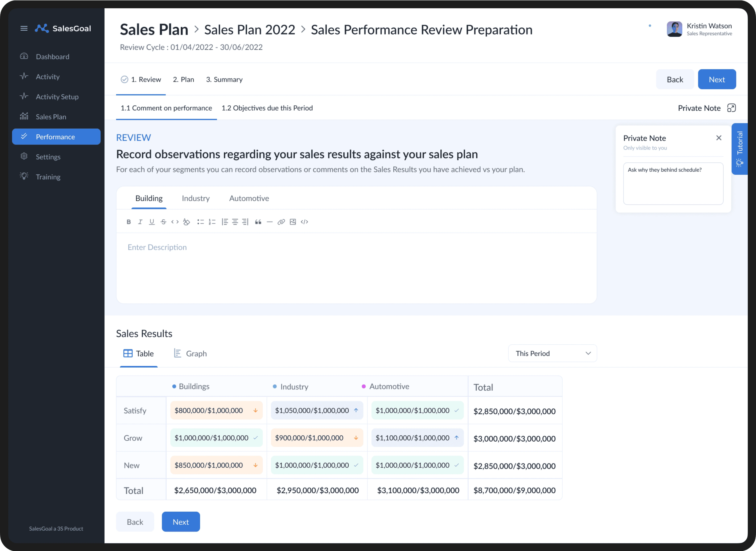Select the Automotive segment tab
Image resolution: width=756 pixels, height=551 pixels.
(249, 198)
